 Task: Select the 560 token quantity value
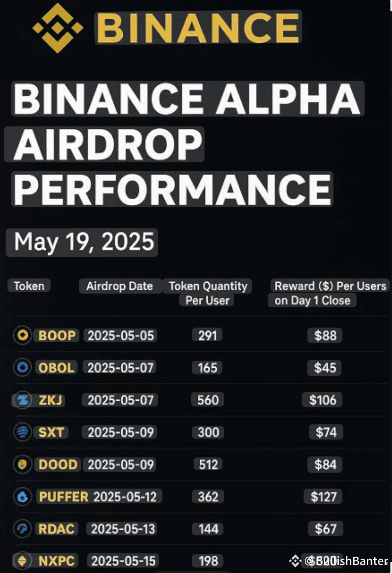pyautogui.click(x=208, y=400)
